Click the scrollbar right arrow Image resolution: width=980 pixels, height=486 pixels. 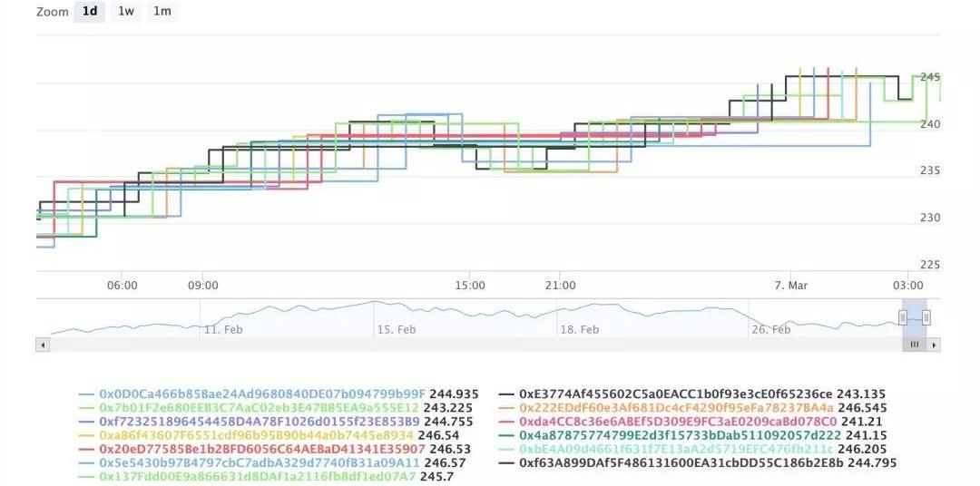[935, 345]
